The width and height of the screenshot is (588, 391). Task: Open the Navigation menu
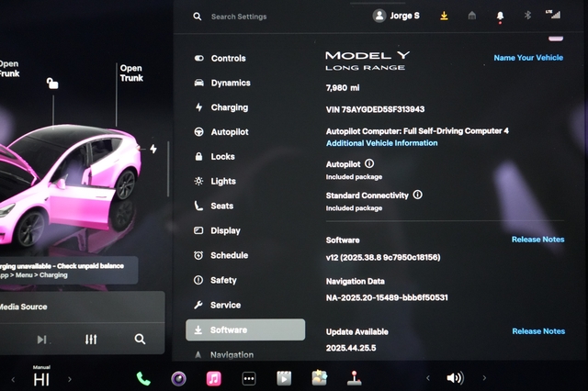coord(224,354)
